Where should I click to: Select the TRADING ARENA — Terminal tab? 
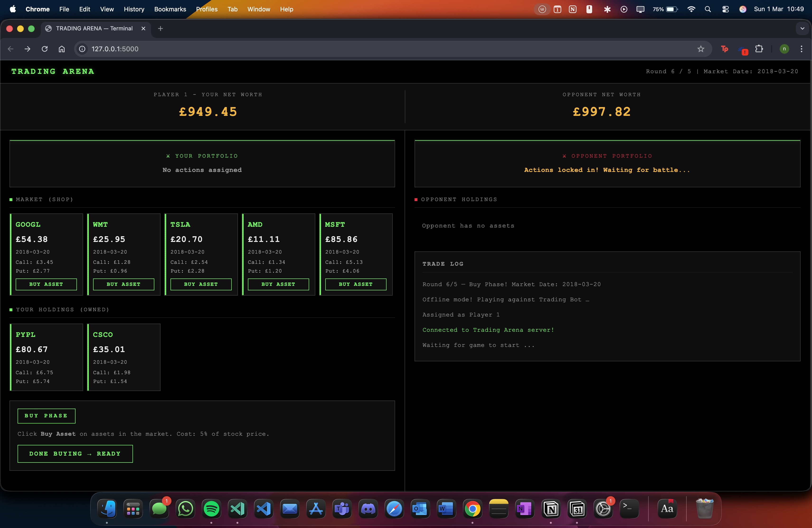coord(94,29)
